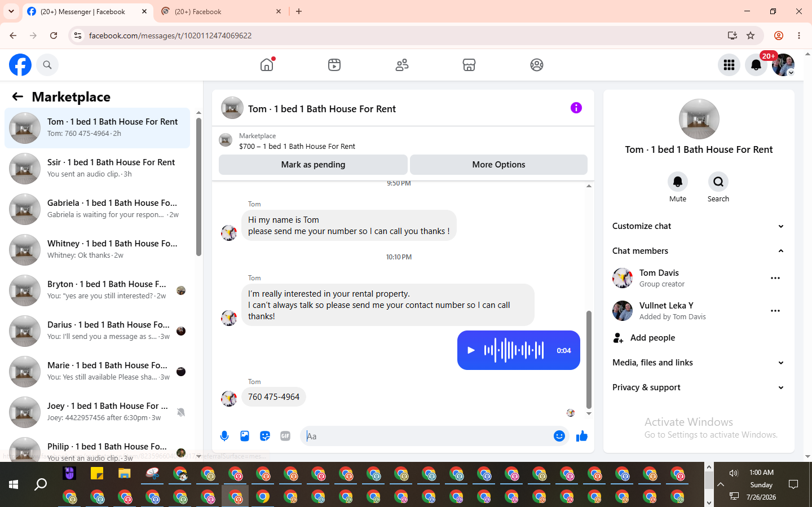Attach a photo file icon
812x507 pixels.
pos(245,436)
